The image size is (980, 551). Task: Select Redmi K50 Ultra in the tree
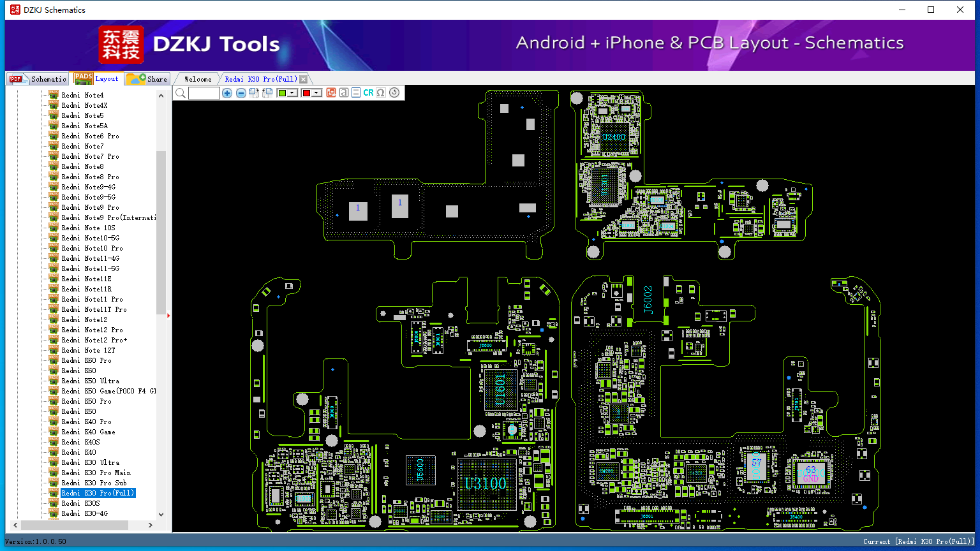(91, 381)
